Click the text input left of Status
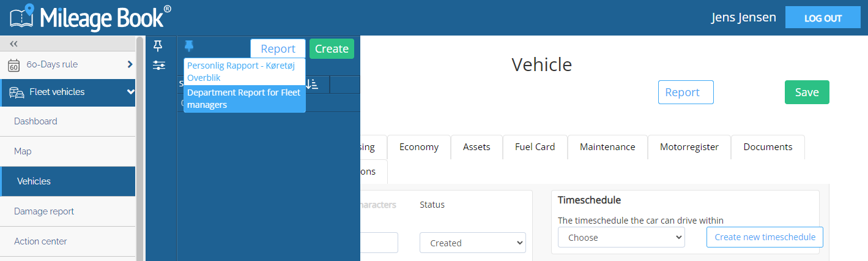This screenshot has width=868, height=261. pos(379,243)
